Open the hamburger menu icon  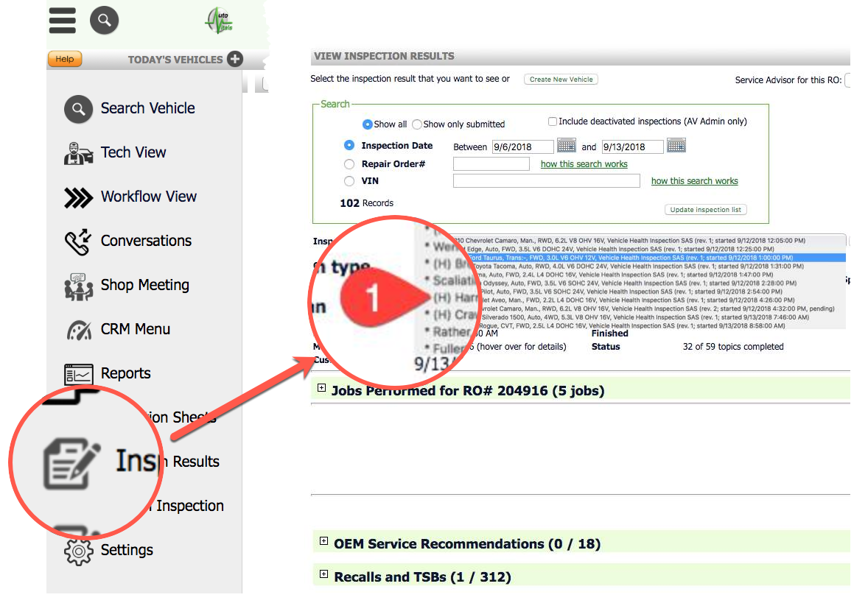(63, 21)
